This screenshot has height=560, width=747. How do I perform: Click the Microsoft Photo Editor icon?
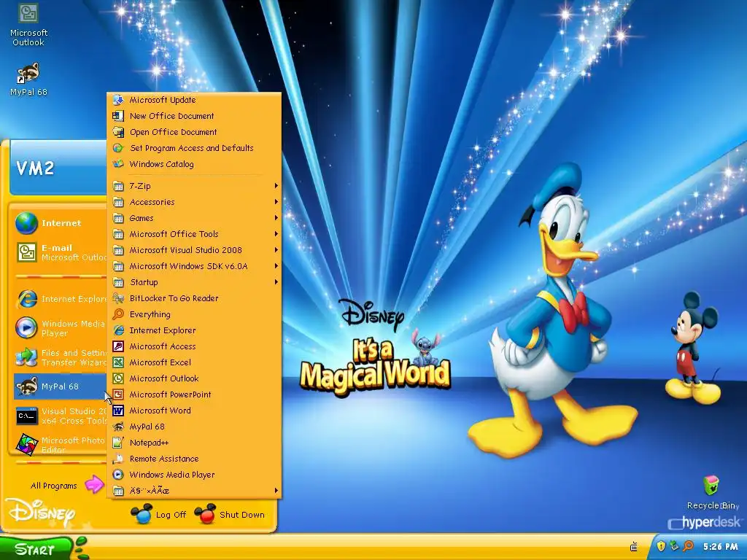[x=26, y=445]
